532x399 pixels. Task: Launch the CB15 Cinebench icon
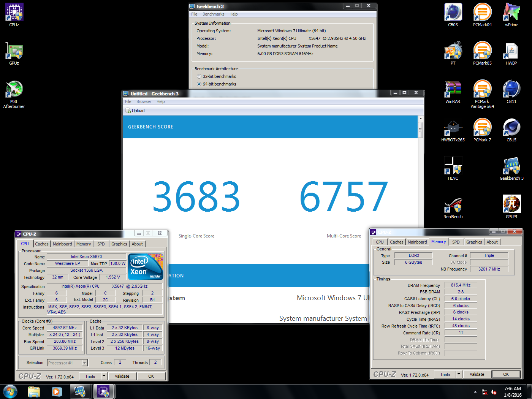511,130
